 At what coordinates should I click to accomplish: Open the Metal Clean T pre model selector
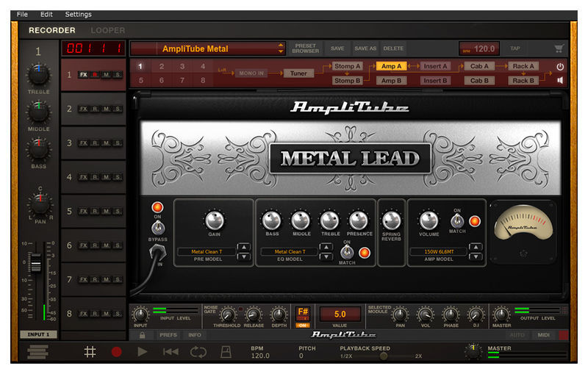coord(207,252)
